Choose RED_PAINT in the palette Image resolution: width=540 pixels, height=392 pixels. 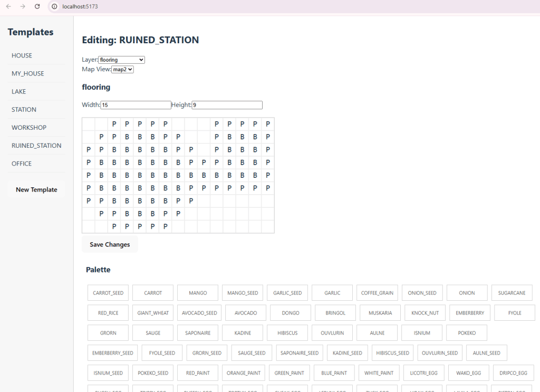click(x=198, y=373)
